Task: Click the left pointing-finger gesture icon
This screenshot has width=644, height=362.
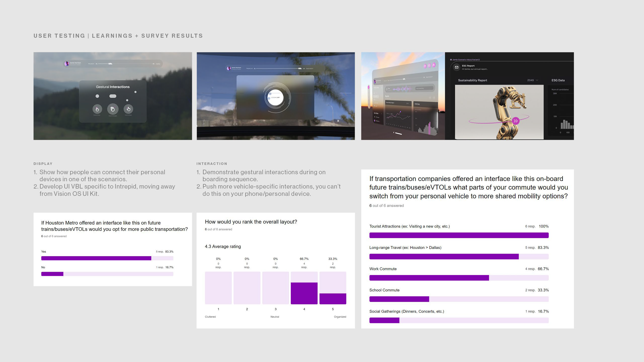Action: click(97, 109)
